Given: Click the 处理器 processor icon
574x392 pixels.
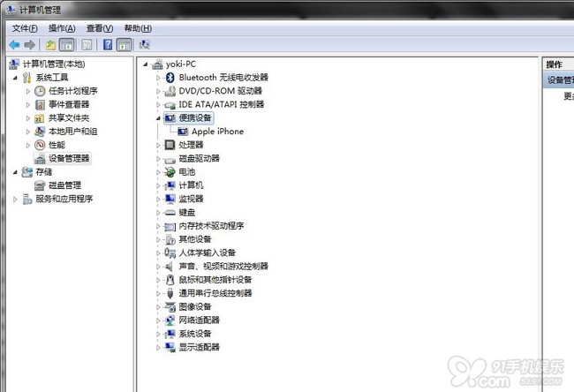Looking at the screenshot, I should (170, 145).
